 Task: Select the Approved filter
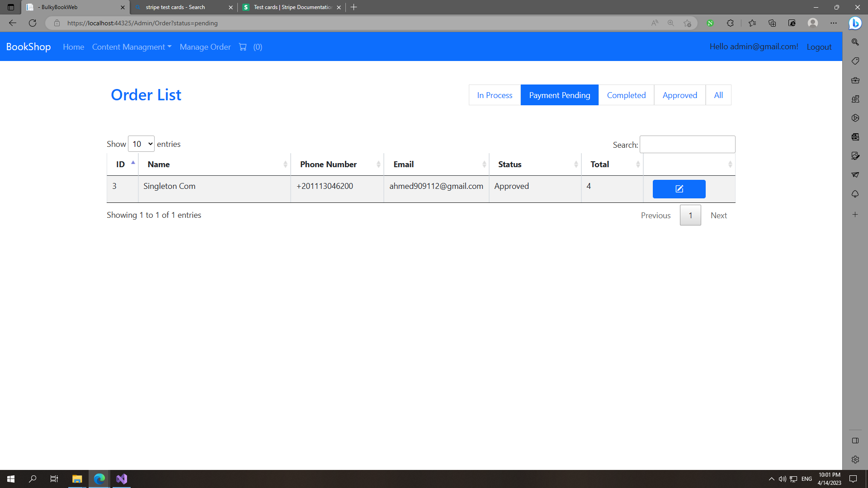679,95
